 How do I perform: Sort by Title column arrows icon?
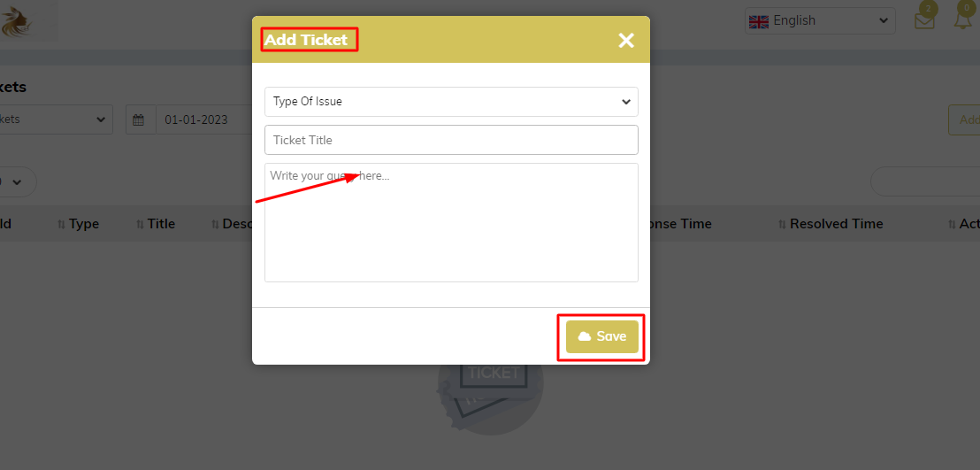(x=140, y=224)
